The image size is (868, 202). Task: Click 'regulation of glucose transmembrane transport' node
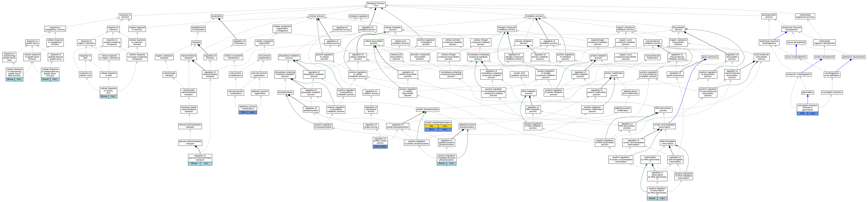(200, 159)
